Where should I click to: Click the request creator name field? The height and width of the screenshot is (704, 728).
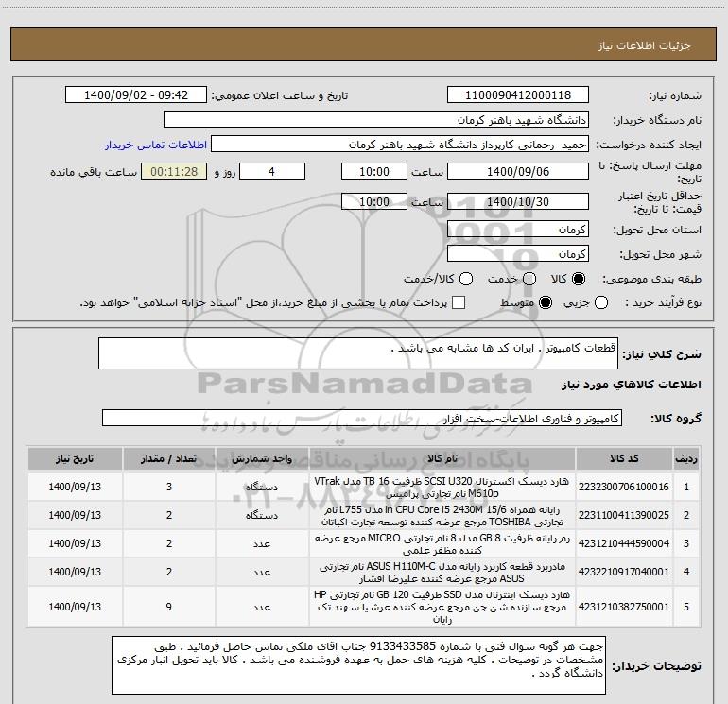click(x=400, y=145)
